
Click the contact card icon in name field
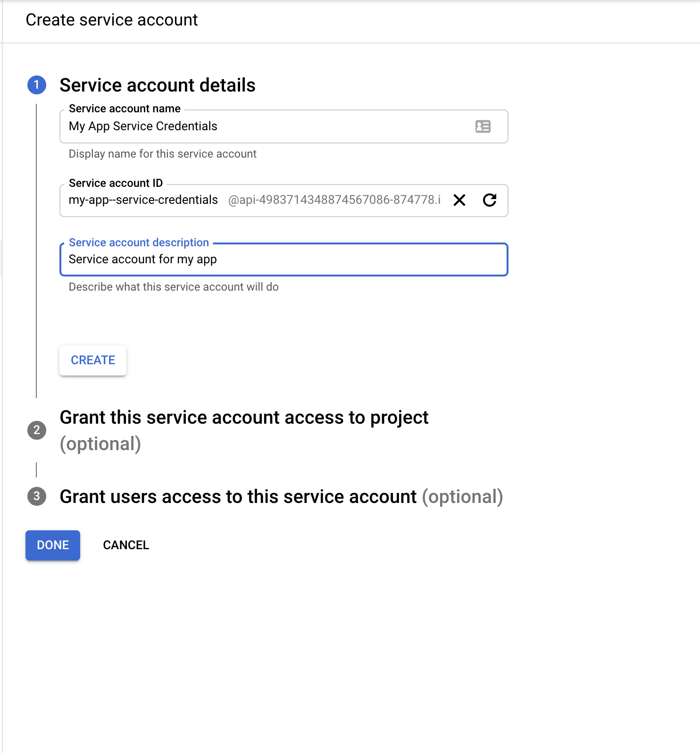tap(483, 126)
